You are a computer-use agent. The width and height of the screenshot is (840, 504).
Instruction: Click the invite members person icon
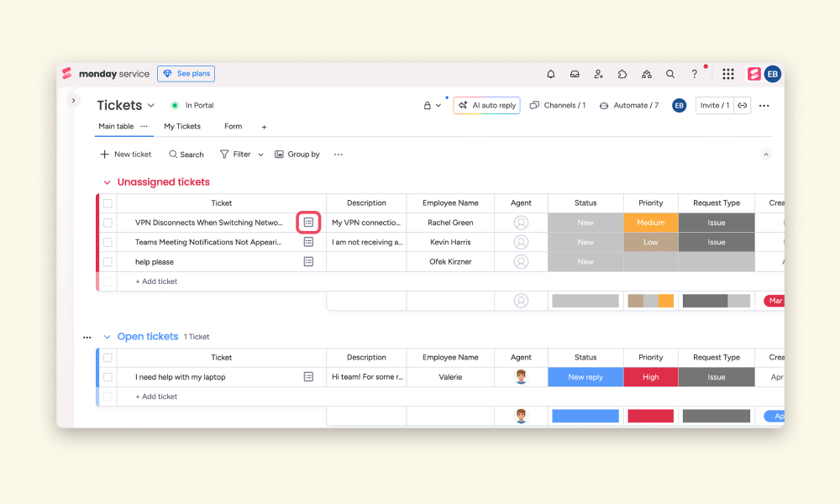pos(598,74)
